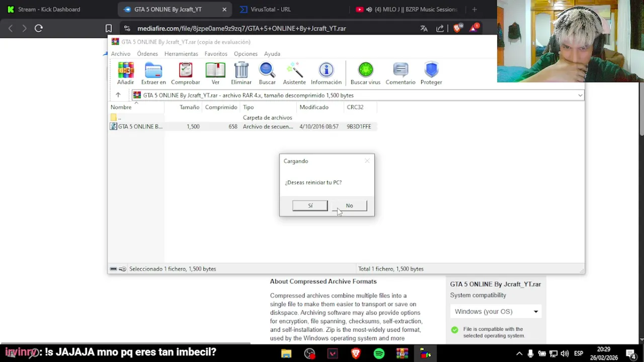Image resolution: width=644 pixels, height=362 pixels.
Task: Open Brave Rewards triangle icon
Action: tap(474, 28)
